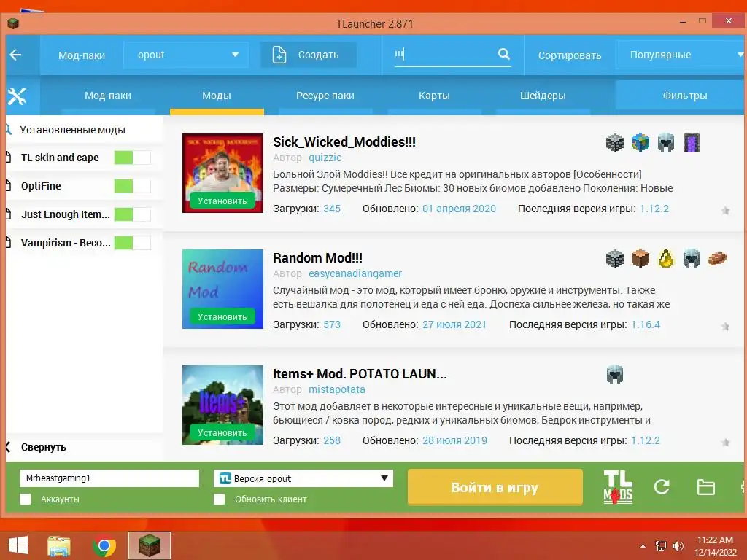Image resolution: width=747 pixels, height=560 pixels.
Task: Install Items+ Mod via Установить
Action: (222, 433)
